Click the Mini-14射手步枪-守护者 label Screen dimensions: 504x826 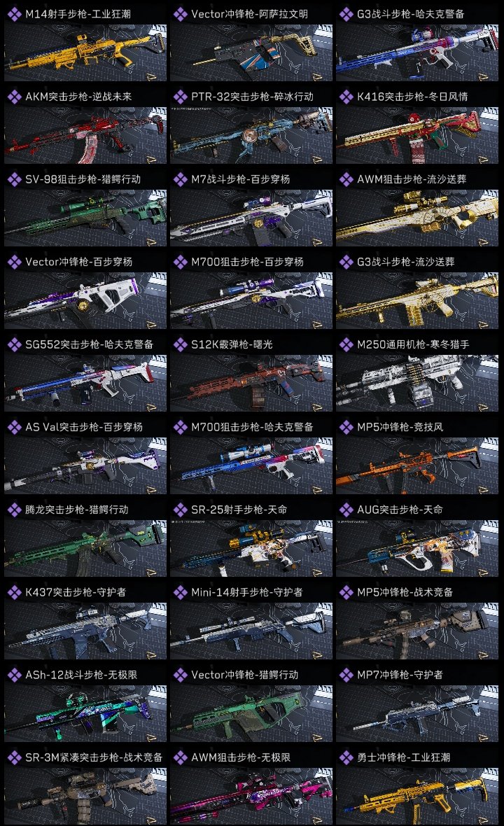pos(247,592)
